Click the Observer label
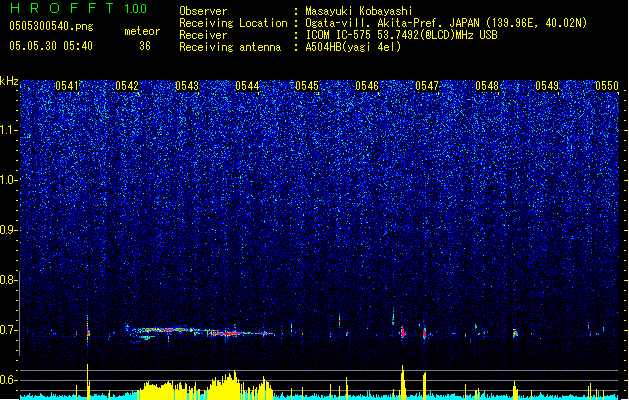This screenshot has width=629, height=400. (x=203, y=11)
